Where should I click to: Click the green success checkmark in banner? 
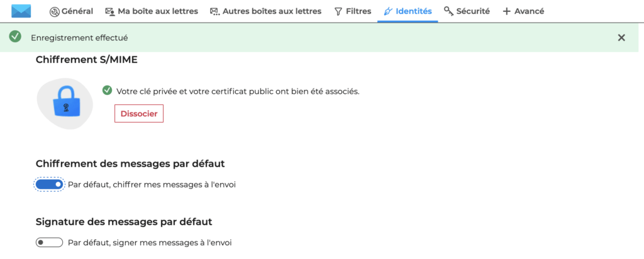point(16,38)
